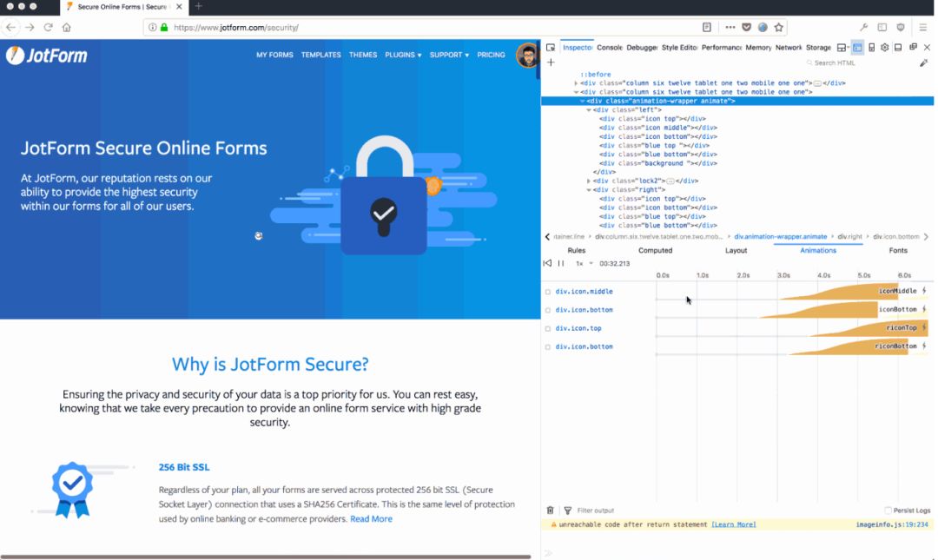The width and height of the screenshot is (938, 560).
Task: Click the green padlock in the address bar
Action: [x=164, y=27]
